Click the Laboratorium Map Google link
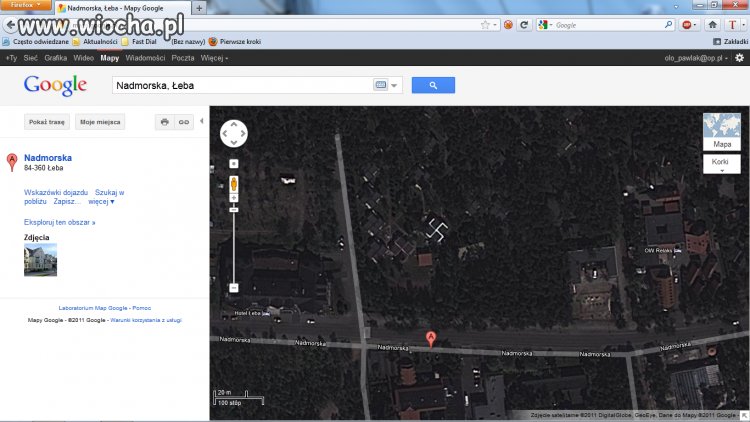 [93, 308]
